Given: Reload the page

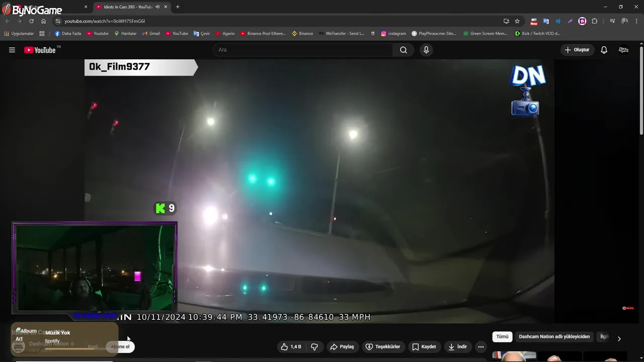Looking at the screenshot, I should click(31, 21).
